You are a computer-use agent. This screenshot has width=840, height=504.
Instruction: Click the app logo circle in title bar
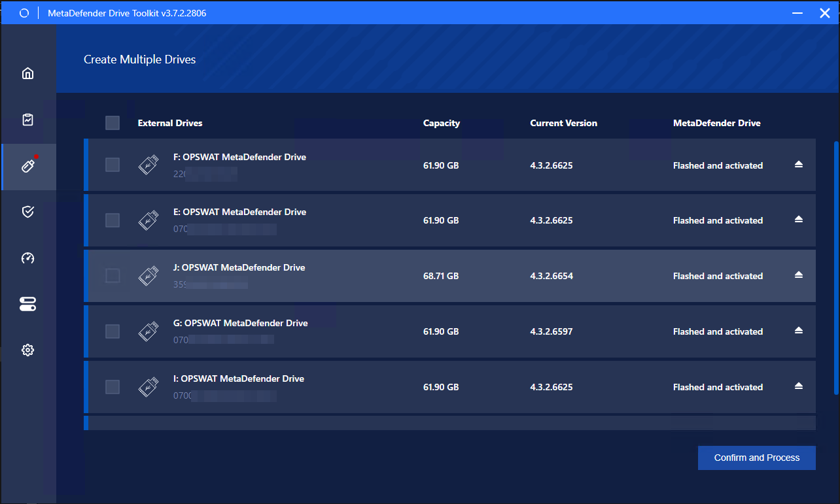click(24, 13)
